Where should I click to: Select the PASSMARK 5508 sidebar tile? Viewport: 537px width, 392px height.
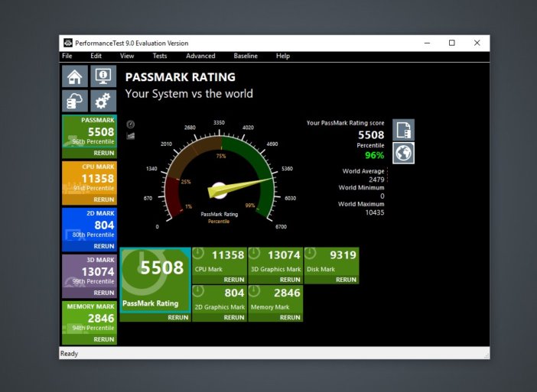click(x=89, y=131)
